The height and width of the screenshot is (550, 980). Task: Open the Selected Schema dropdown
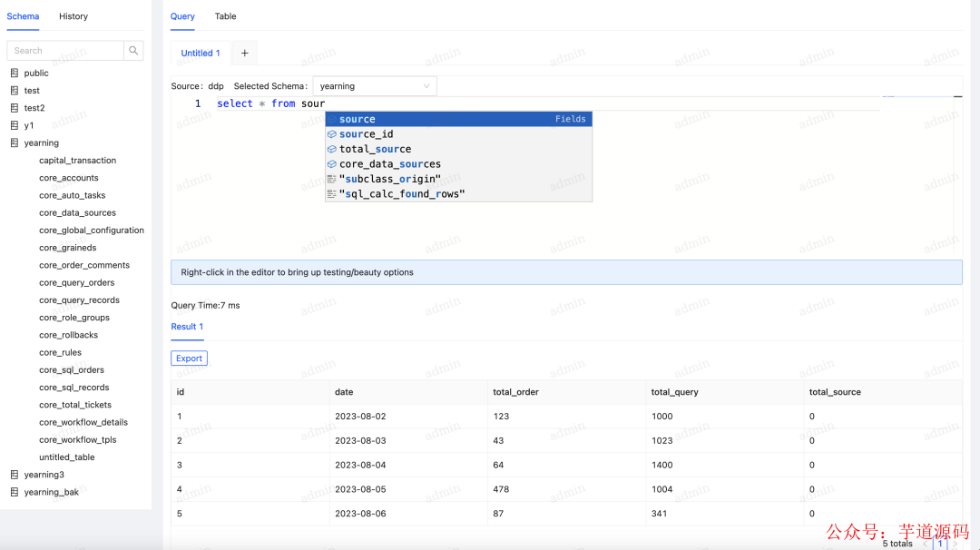375,86
